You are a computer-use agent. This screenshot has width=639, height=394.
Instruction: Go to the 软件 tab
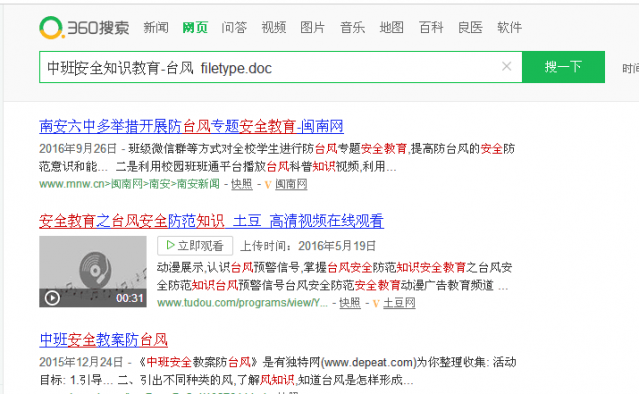509,27
